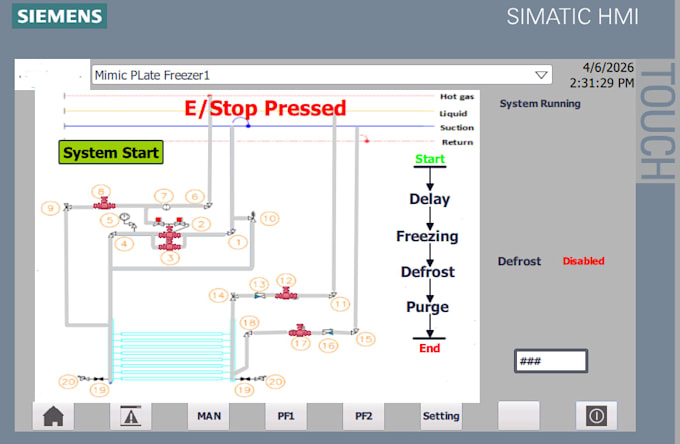The image size is (680, 444).
Task: Click the System Running status text
Action: click(540, 104)
